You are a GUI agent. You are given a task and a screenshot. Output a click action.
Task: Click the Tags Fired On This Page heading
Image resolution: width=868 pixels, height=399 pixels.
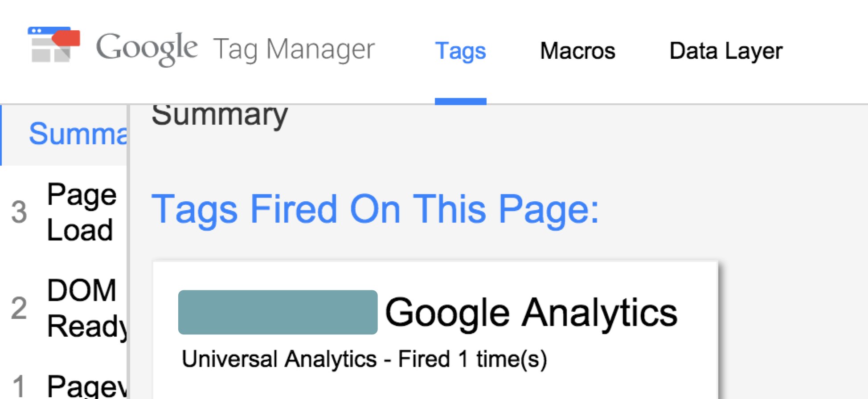tap(375, 209)
